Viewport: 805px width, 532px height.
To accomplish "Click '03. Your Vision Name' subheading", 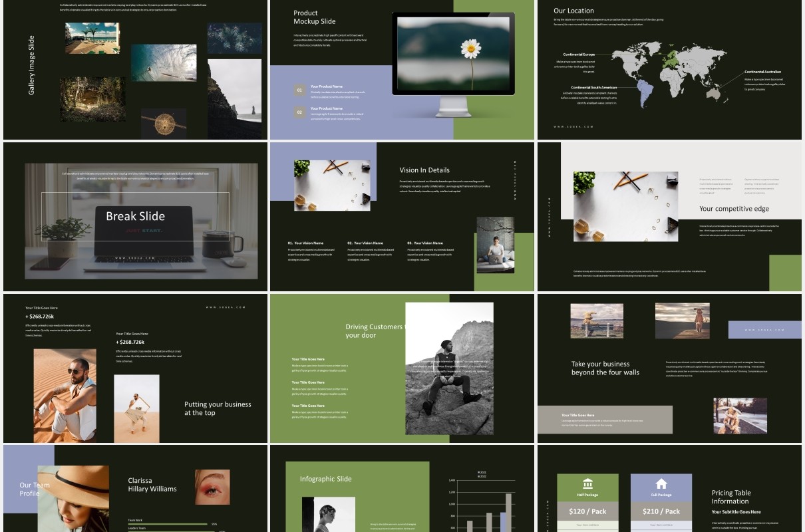I will point(425,243).
